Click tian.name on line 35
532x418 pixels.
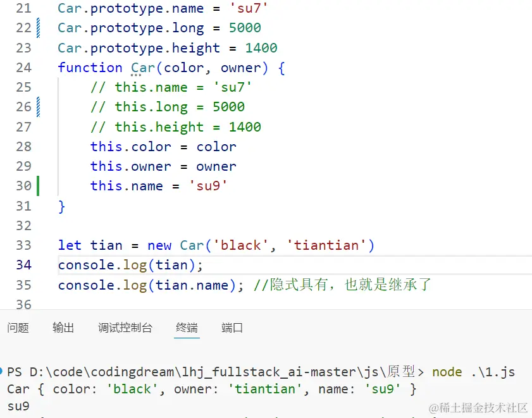click(192, 285)
